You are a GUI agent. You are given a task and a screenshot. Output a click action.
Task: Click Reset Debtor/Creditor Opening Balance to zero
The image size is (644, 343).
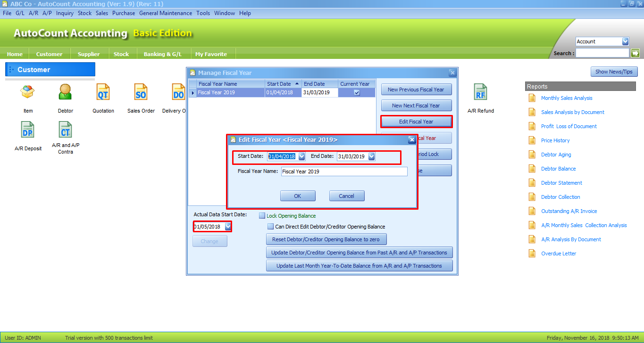326,239
